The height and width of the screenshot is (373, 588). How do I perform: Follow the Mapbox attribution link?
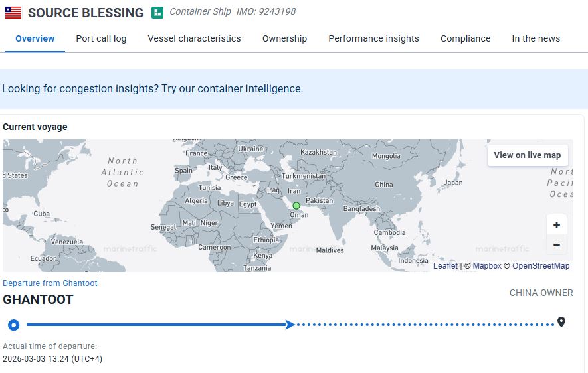coord(487,266)
